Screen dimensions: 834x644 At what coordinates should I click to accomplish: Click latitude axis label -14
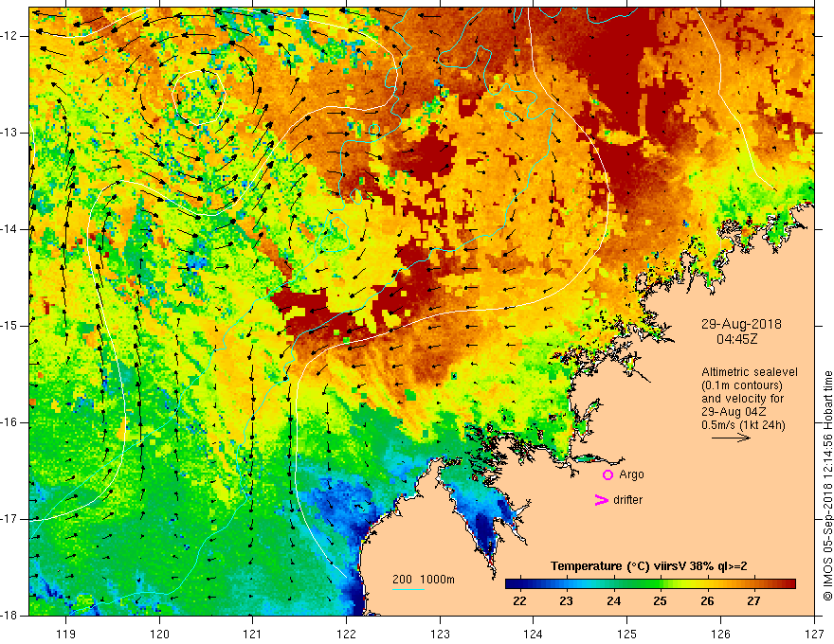(x=9, y=229)
